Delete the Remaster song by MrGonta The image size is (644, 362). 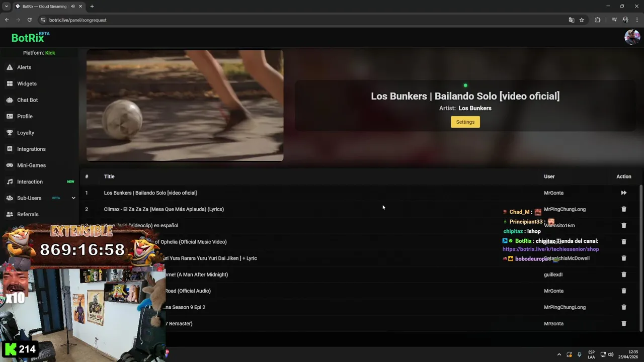pyautogui.click(x=623, y=323)
